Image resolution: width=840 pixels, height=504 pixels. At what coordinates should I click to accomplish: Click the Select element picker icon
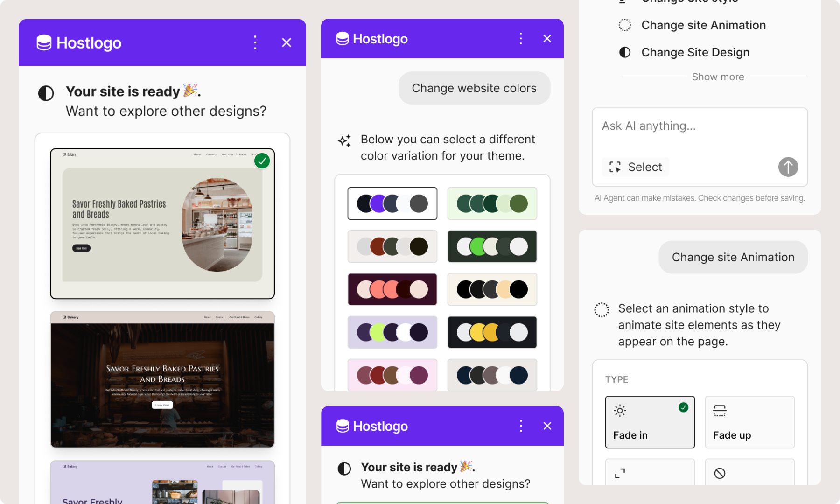[615, 167]
